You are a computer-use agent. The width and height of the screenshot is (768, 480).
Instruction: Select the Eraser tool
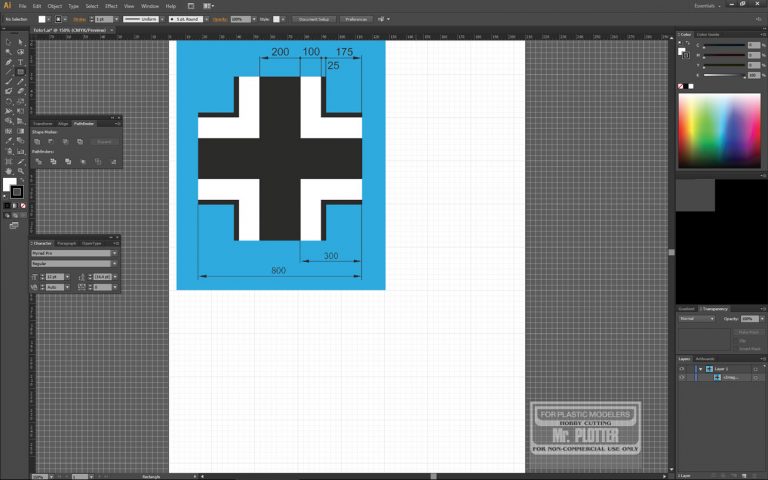click(21, 91)
